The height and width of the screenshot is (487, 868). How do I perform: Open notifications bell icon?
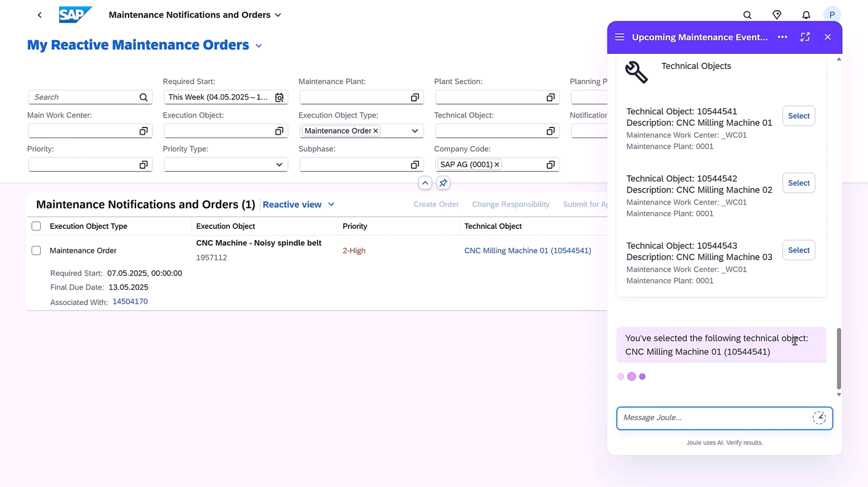[806, 15]
